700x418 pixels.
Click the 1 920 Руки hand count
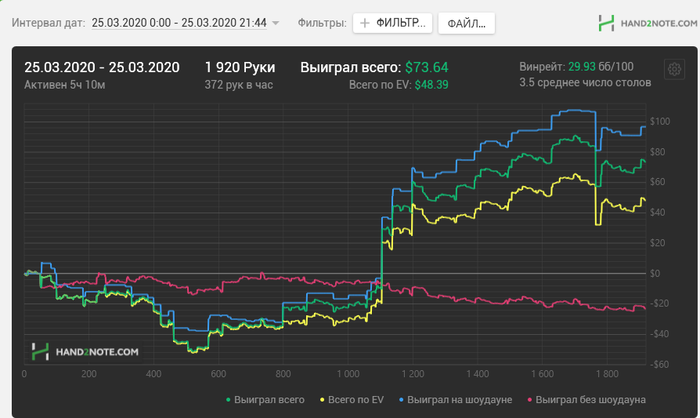pos(240,67)
